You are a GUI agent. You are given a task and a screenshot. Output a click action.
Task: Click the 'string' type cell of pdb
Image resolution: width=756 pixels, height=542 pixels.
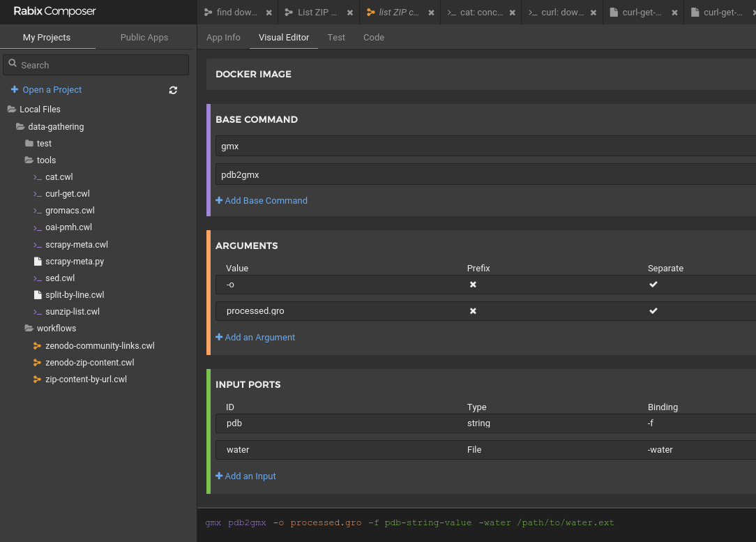click(478, 423)
